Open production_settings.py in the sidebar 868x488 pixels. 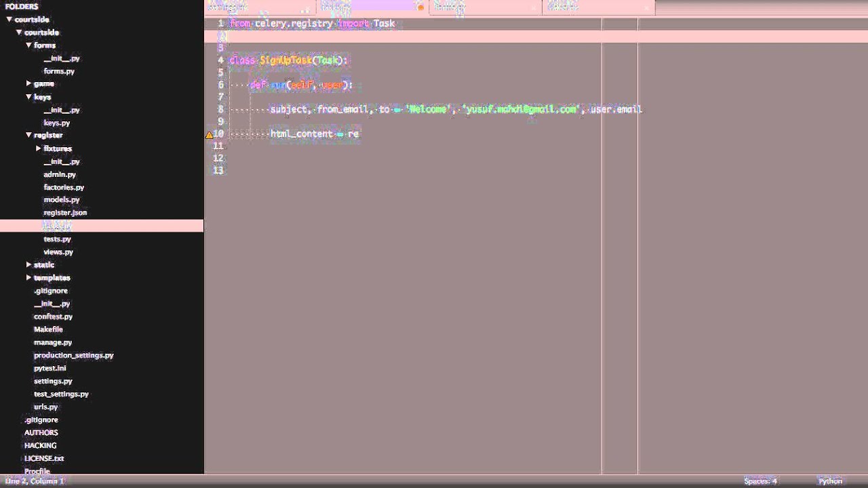pyautogui.click(x=74, y=355)
